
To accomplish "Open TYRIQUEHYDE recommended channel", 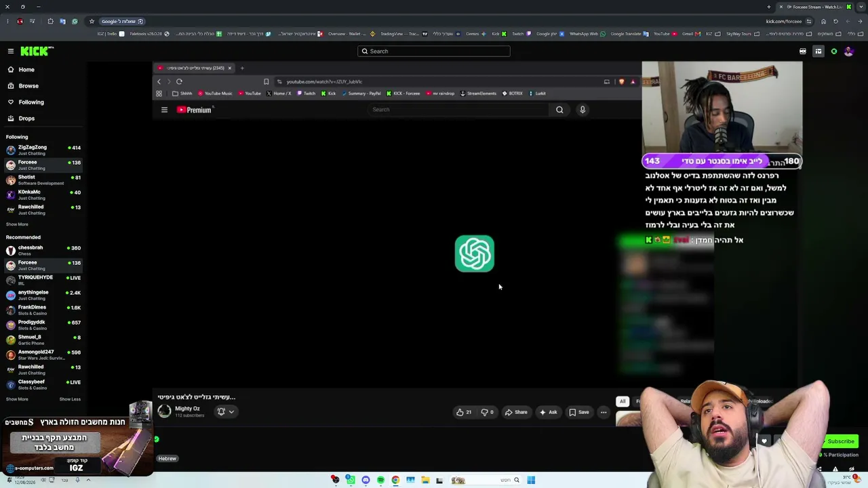I will pos(43,280).
